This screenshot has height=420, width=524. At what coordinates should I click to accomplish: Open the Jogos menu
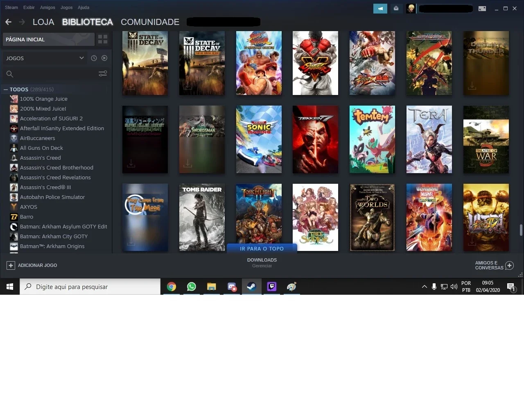coord(66,7)
